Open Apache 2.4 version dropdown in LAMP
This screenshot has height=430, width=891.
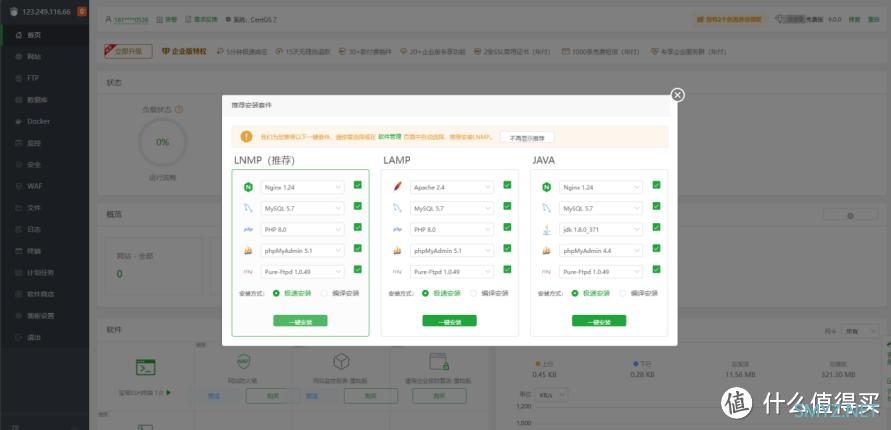452,187
